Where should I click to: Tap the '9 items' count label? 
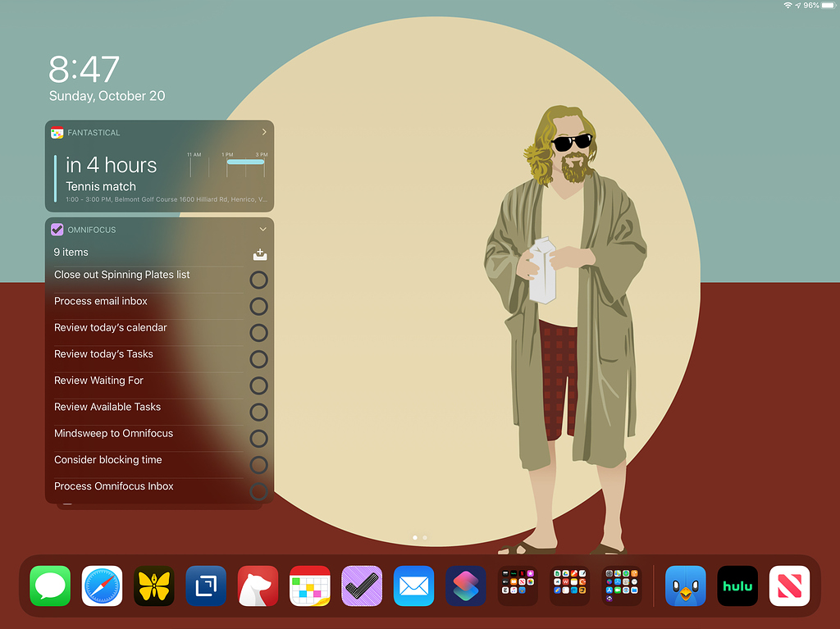[x=71, y=252]
